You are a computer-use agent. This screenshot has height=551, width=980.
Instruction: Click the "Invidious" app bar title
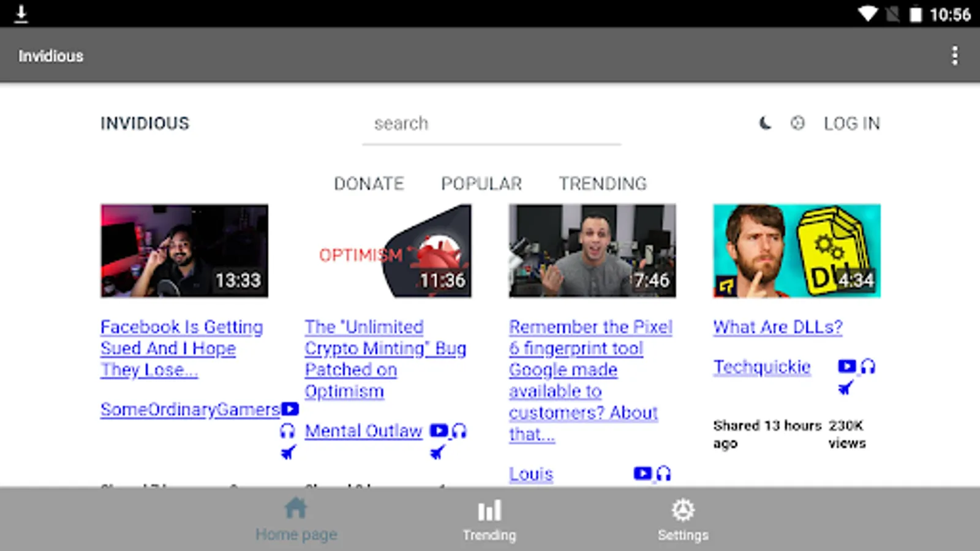51,56
